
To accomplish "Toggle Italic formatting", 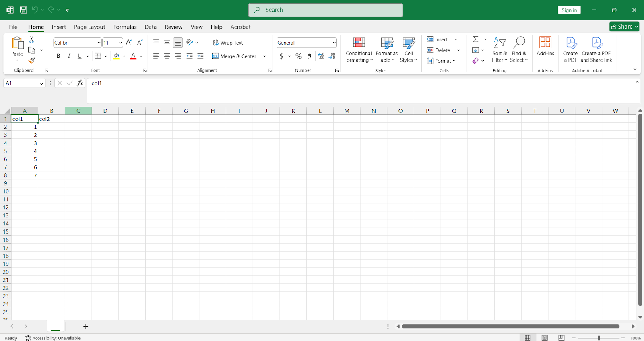I will pos(69,56).
